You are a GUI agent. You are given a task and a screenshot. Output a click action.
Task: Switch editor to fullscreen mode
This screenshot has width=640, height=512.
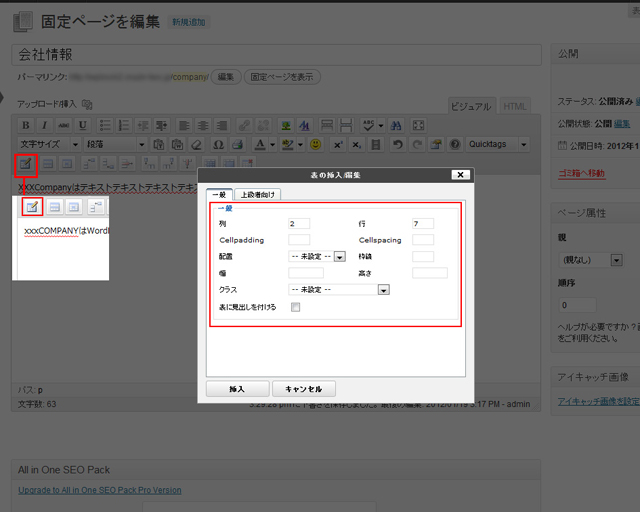tap(418, 125)
